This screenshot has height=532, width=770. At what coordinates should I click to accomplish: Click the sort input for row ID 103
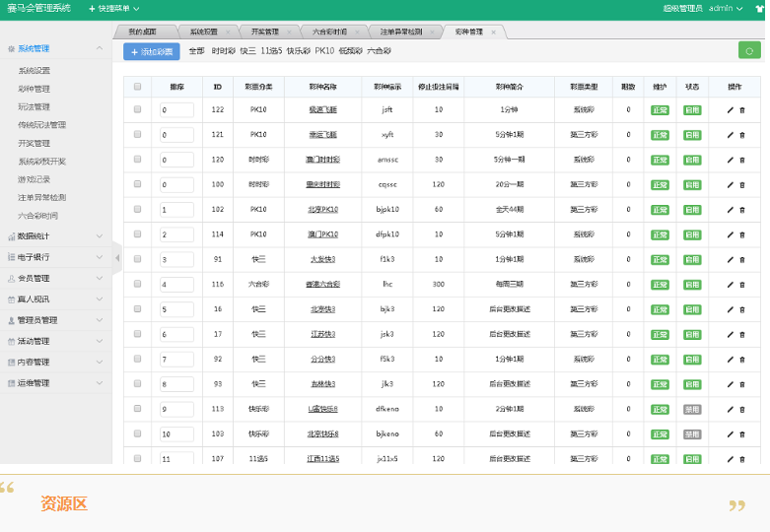[176, 433]
